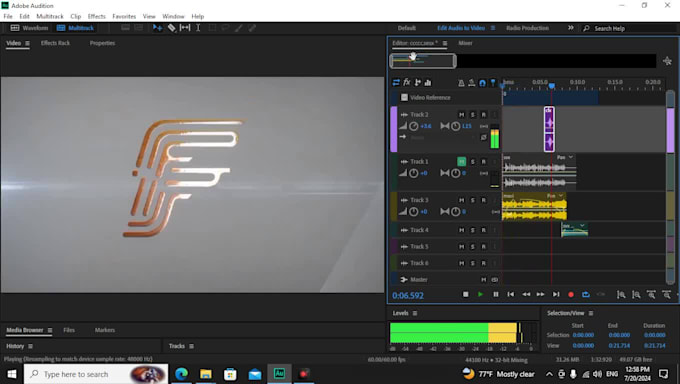Click the Search Help field
The image size is (680, 384).
pos(629,28)
